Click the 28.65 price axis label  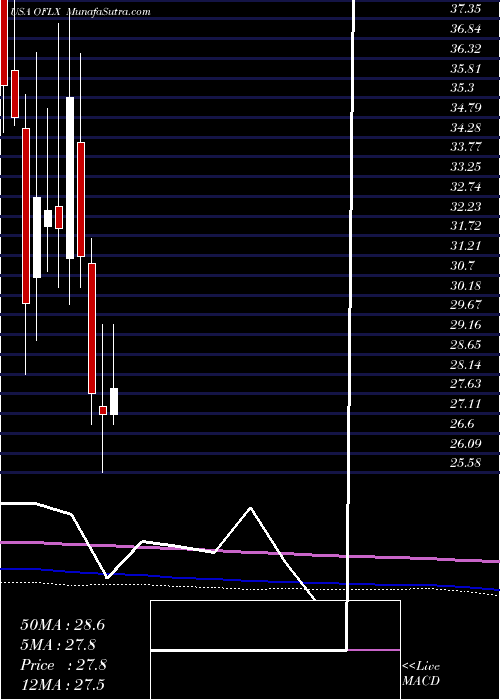466,345
